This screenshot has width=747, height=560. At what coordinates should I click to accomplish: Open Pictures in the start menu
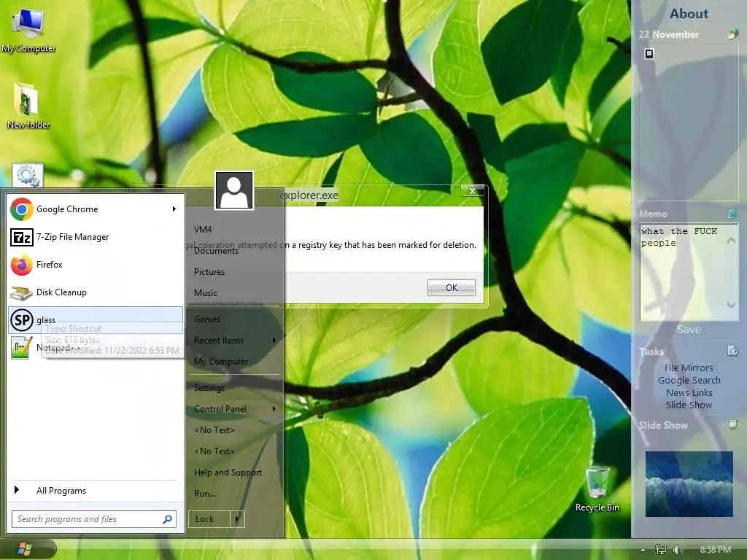coord(209,272)
